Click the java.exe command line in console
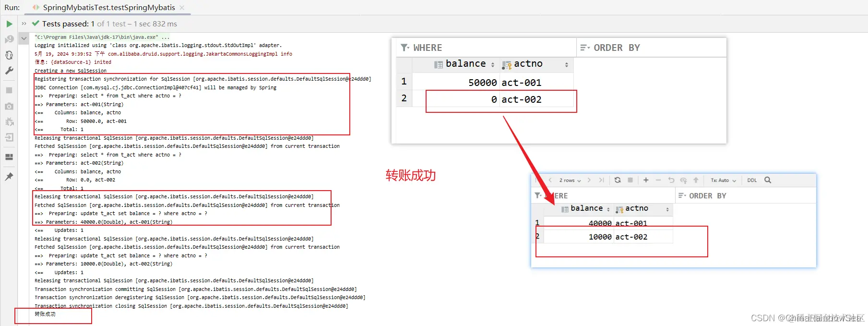This screenshot has width=868, height=326. point(102,37)
